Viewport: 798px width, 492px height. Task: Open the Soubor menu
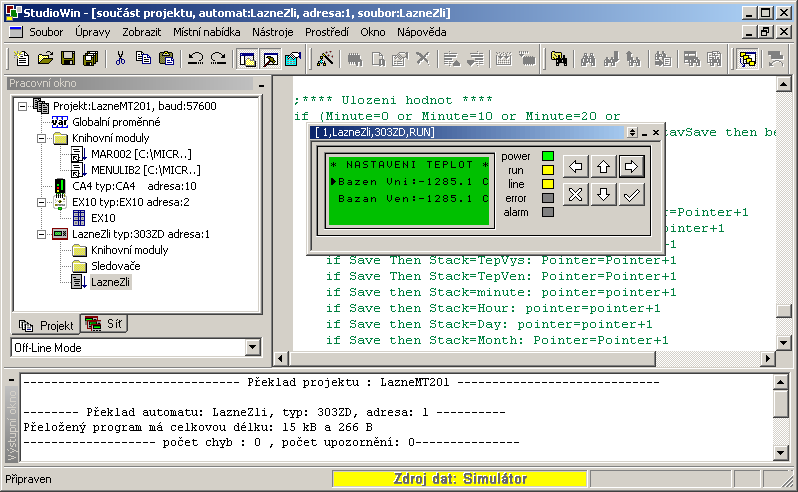pos(46,32)
